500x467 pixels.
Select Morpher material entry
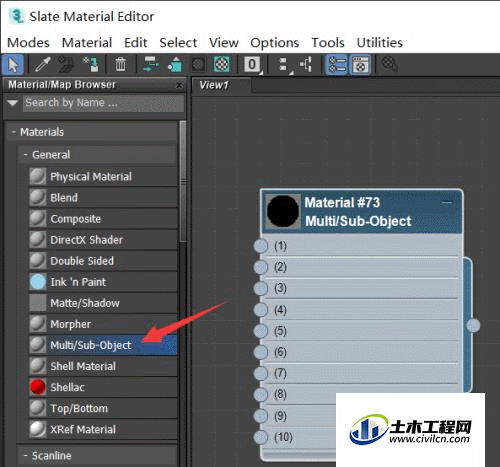click(103, 324)
